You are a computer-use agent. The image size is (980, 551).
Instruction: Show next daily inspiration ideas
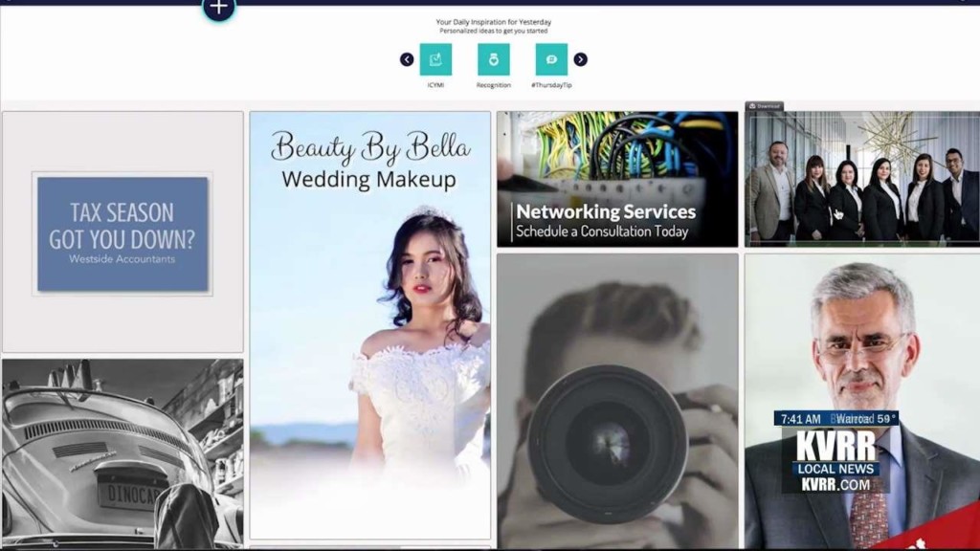pyautogui.click(x=581, y=59)
